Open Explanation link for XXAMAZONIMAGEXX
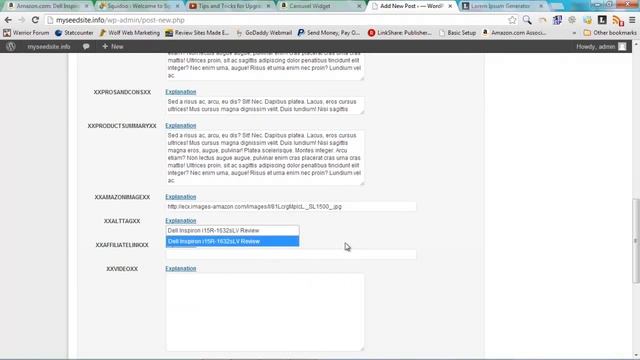The height and width of the screenshot is (360, 640). [x=181, y=197]
